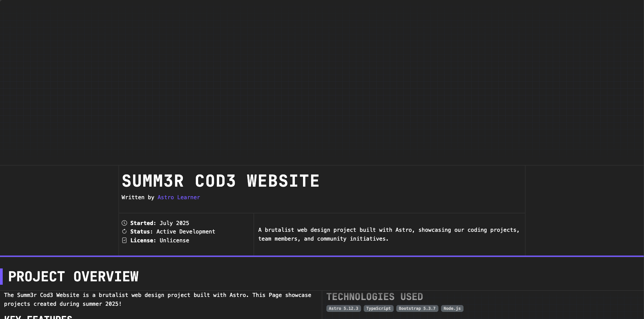Select the TypeScript technology badge
Screen dimensions: 644x319
coord(378,308)
